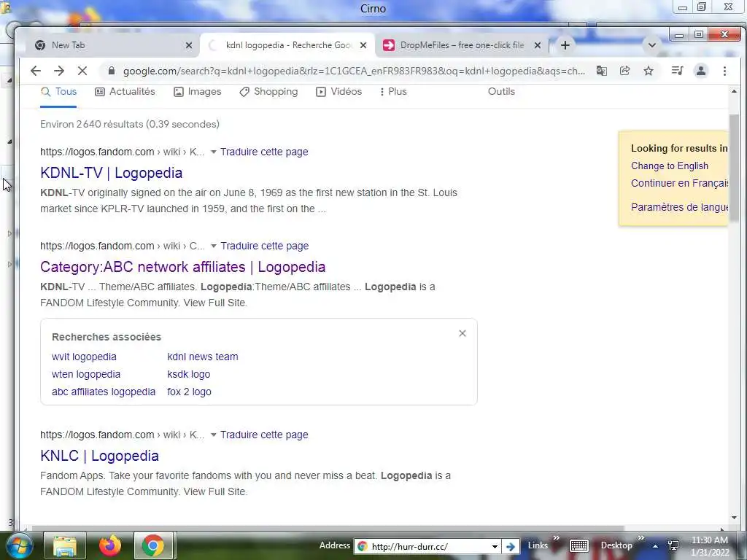
Task: Open the Images results tab
Action: pyautogui.click(x=197, y=91)
